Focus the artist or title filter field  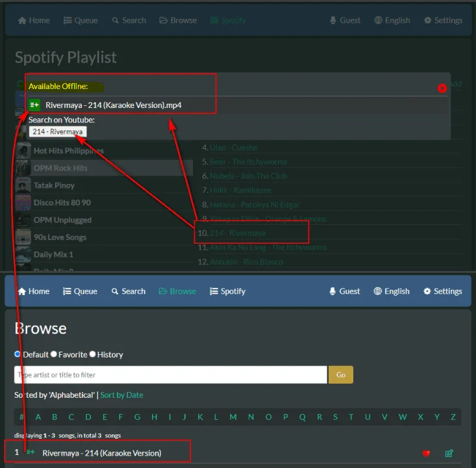pyautogui.click(x=171, y=374)
